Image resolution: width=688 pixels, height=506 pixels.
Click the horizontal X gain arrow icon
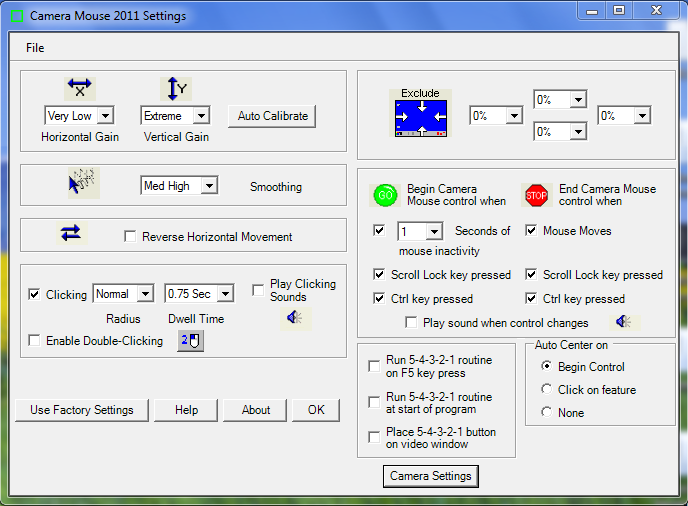click(80, 88)
